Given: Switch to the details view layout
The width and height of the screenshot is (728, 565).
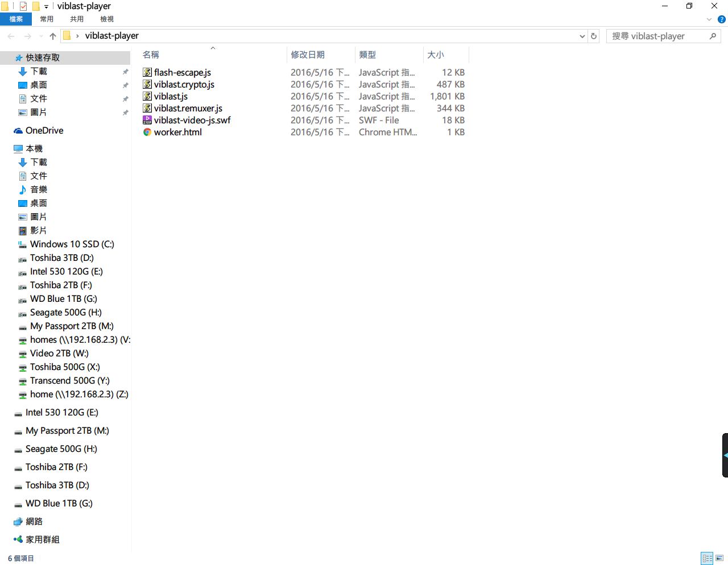Looking at the screenshot, I should tap(707, 558).
